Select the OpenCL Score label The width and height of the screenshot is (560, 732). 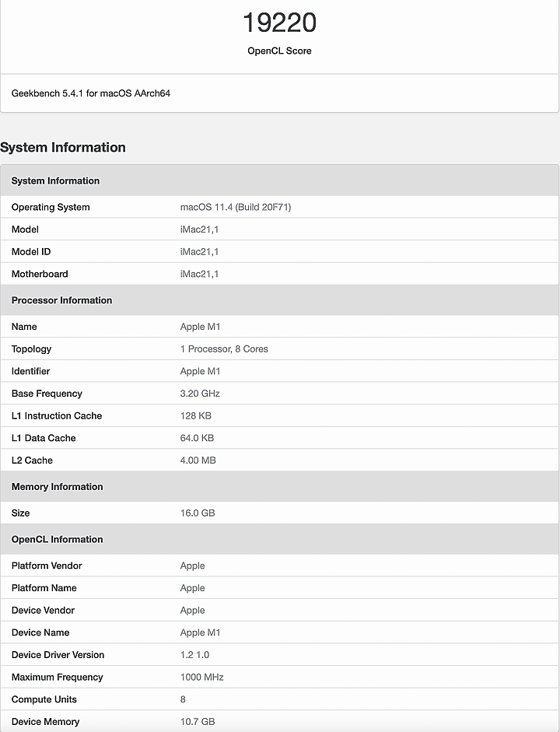[279, 51]
